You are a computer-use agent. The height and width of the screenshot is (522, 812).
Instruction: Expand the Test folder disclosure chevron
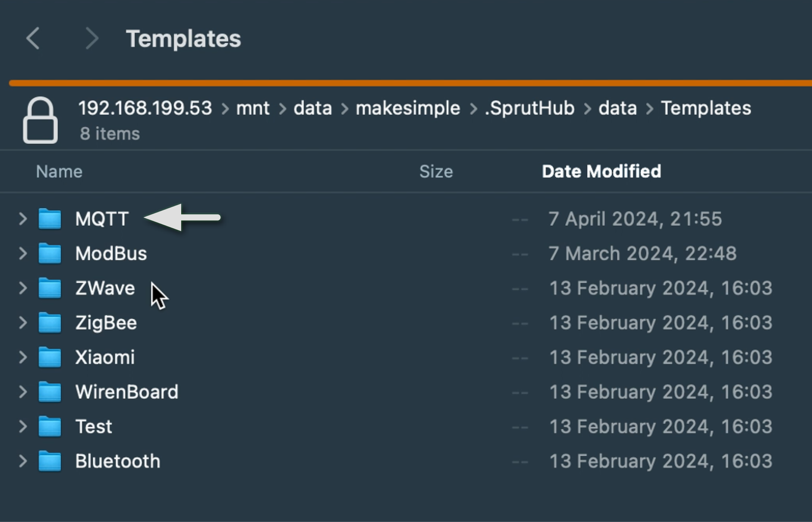(23, 427)
